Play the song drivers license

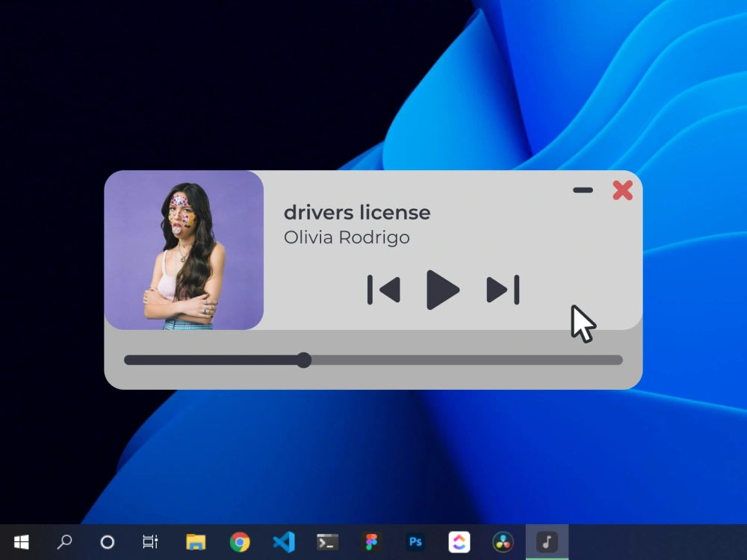click(x=442, y=290)
